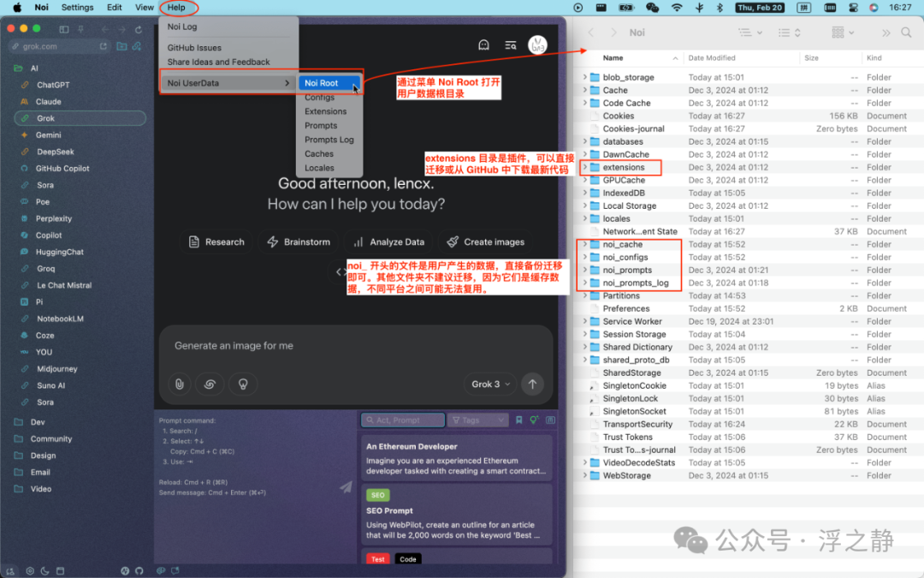Expand the Noi UserData submenu
The width and height of the screenshot is (924, 578).
pyautogui.click(x=228, y=83)
